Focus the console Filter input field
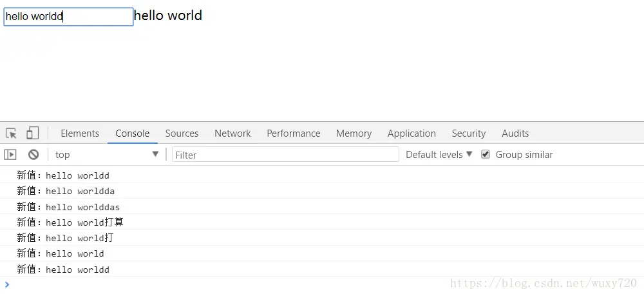This screenshot has height=296, width=644. (x=285, y=155)
